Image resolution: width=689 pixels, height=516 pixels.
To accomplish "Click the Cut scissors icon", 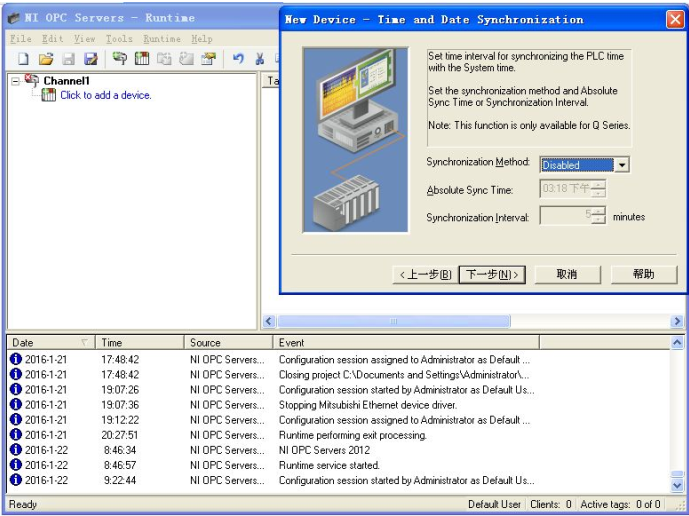I will pyautogui.click(x=260, y=58).
